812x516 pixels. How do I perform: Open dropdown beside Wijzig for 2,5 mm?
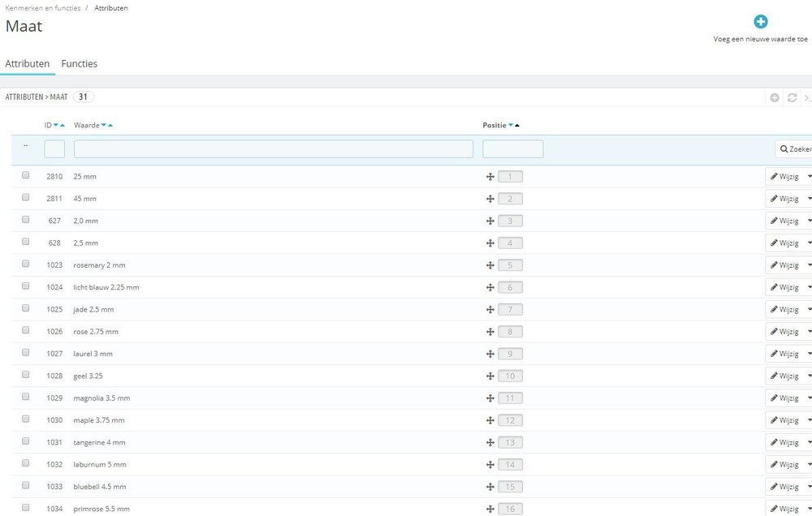809,243
